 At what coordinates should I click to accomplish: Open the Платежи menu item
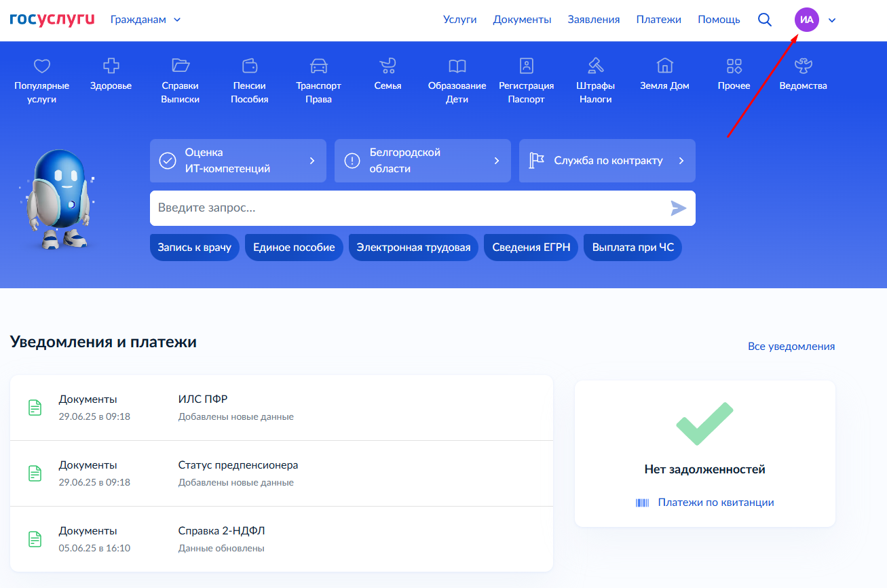(658, 20)
